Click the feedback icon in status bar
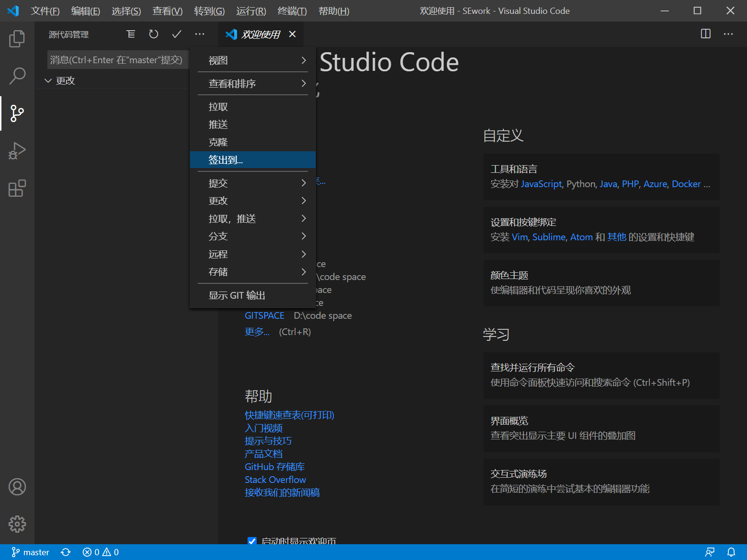 710,552
